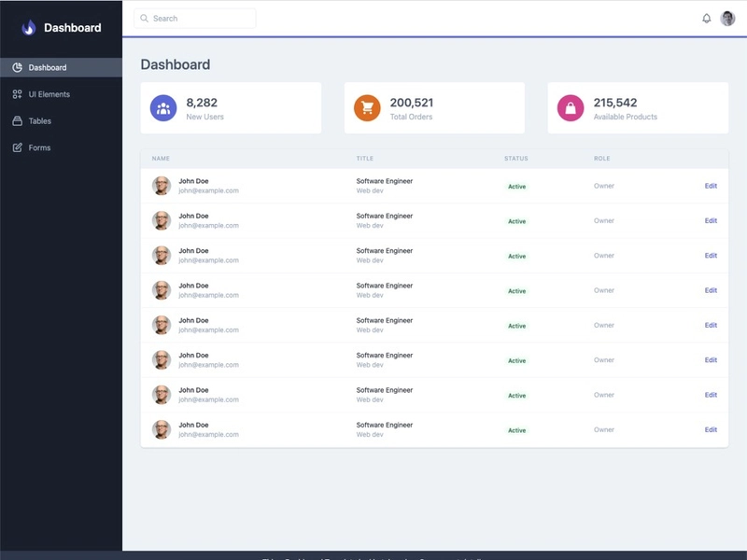Click the first row's John Doe avatar
The height and width of the screenshot is (560, 747).
pos(162,186)
